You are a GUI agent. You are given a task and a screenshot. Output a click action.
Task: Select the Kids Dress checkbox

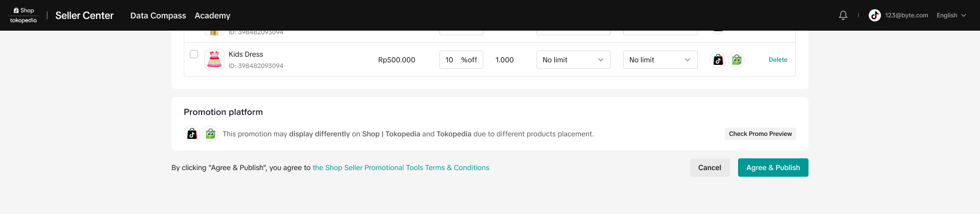[x=194, y=54]
